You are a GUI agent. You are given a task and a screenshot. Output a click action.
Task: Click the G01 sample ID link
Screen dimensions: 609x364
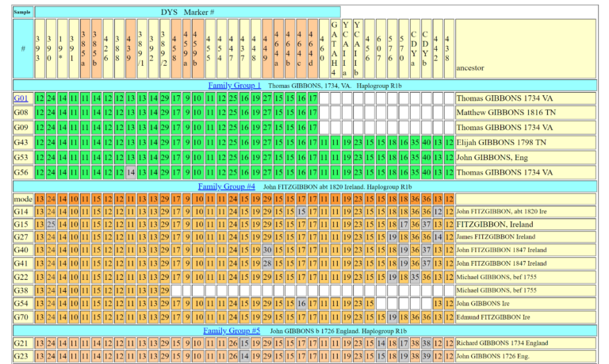click(21, 98)
